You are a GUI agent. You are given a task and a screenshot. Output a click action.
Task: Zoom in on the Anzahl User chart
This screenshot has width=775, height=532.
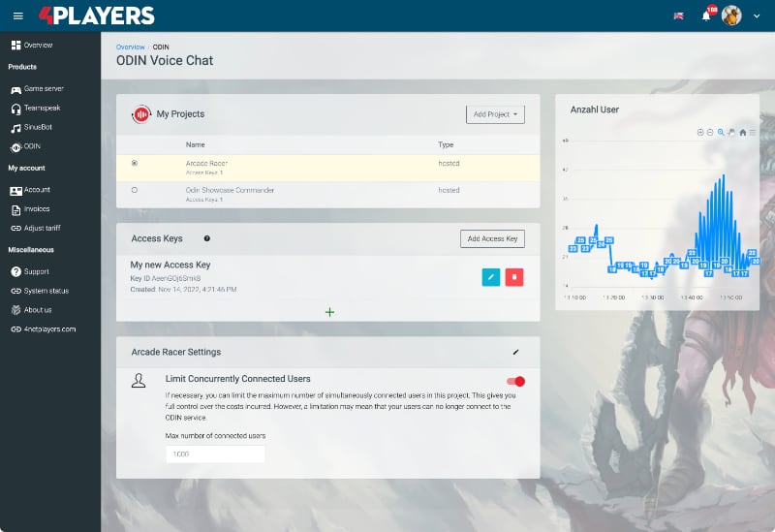click(x=699, y=133)
